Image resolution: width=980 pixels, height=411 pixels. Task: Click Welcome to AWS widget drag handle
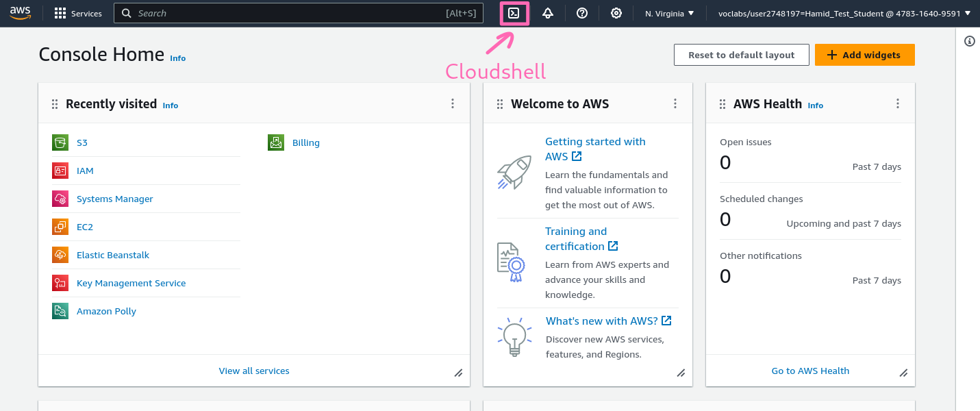click(x=500, y=104)
